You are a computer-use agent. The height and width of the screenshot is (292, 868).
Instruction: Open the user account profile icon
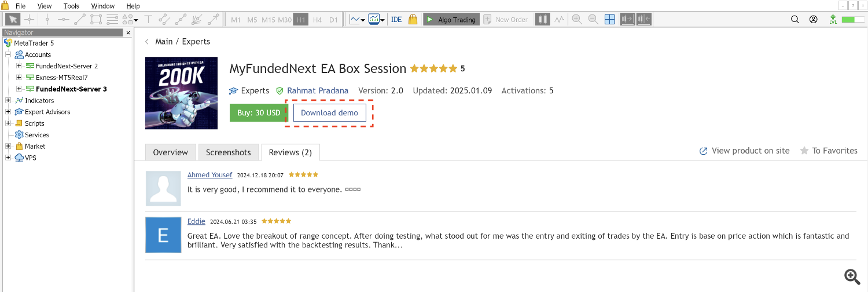pos(814,20)
